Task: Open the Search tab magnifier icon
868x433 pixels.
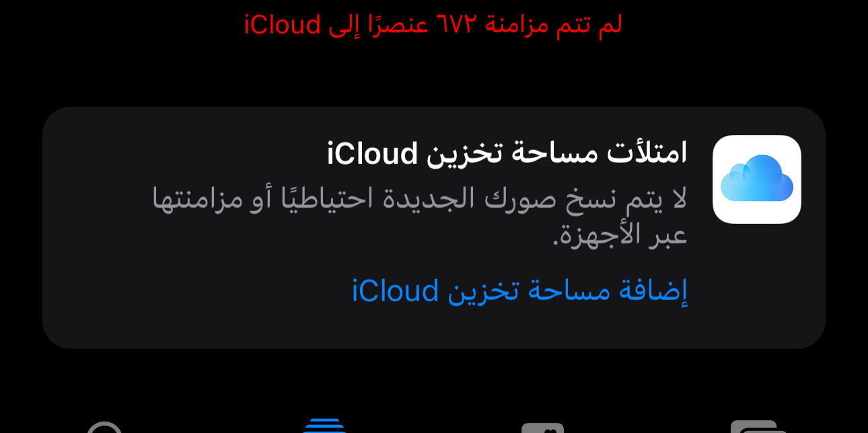Action: (x=105, y=427)
